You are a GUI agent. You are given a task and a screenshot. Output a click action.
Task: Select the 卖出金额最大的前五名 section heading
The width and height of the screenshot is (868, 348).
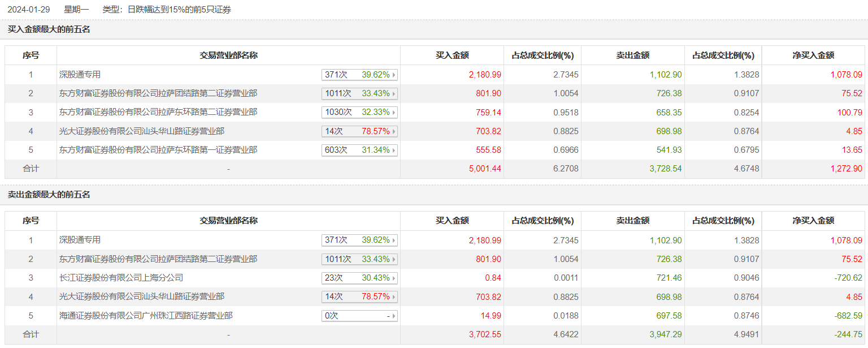49,195
